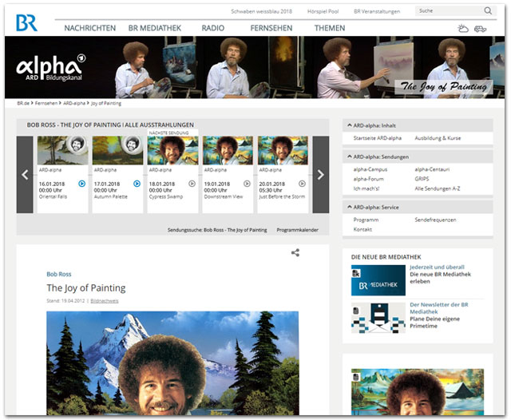Click play icon for Downstream View 19.01.2018
Viewport: 511px width, 420px height.
click(x=247, y=184)
